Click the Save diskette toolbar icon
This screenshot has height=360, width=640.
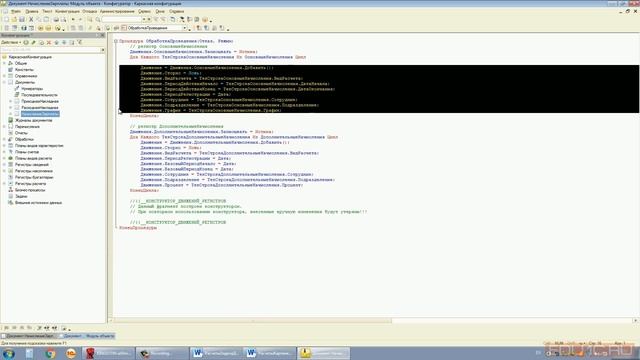click(22, 20)
